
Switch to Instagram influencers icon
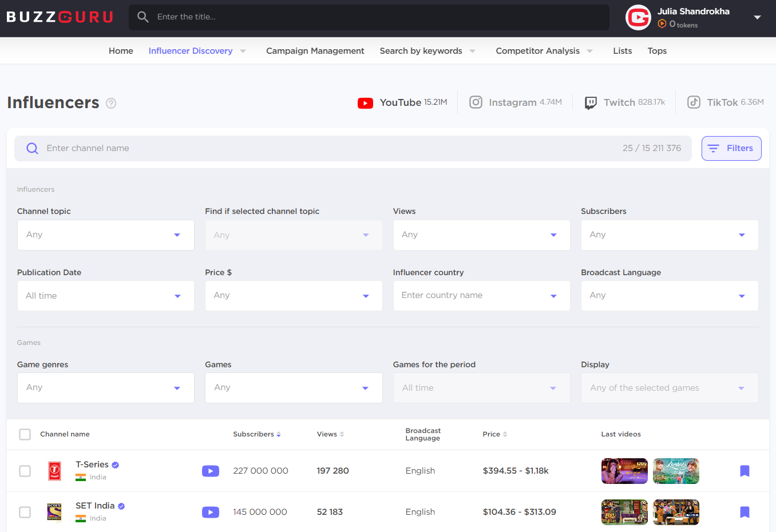coord(476,102)
